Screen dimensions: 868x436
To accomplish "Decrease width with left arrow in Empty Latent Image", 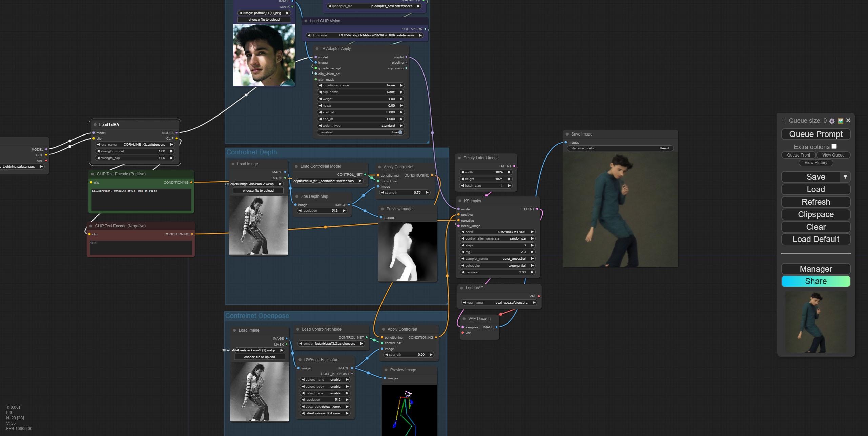I will point(462,172).
